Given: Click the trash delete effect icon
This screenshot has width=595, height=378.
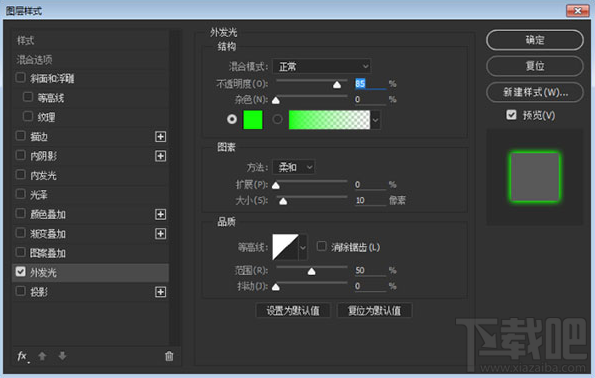Looking at the screenshot, I should point(169,356).
